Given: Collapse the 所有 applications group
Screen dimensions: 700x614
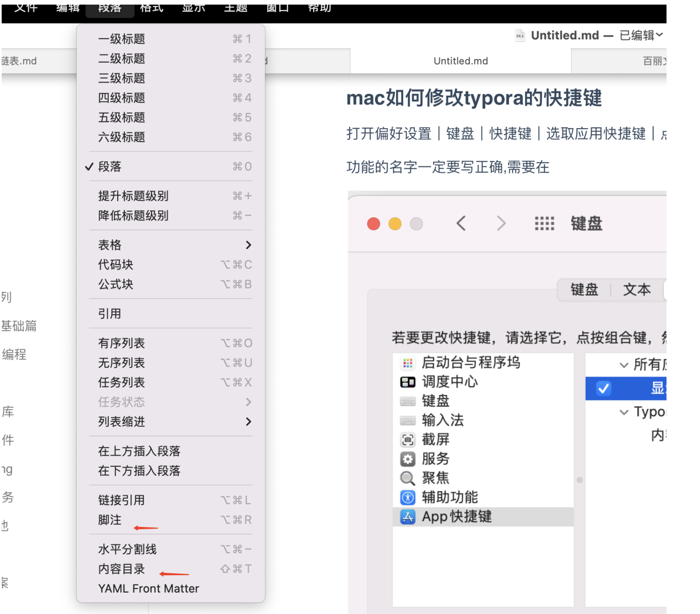Looking at the screenshot, I should [624, 365].
